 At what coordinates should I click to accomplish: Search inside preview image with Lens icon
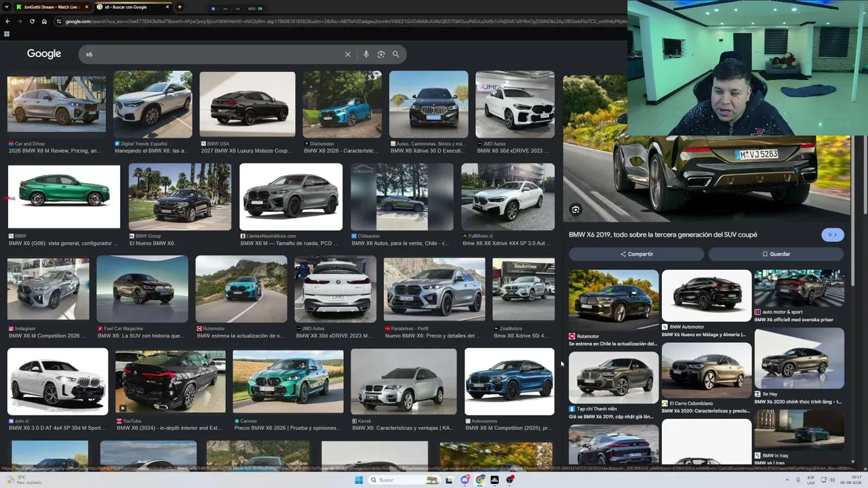(575, 209)
